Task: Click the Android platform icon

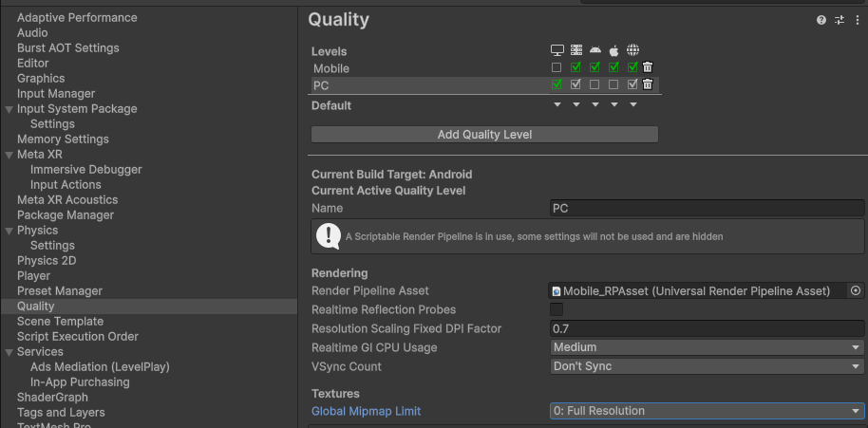Action: 595,50
